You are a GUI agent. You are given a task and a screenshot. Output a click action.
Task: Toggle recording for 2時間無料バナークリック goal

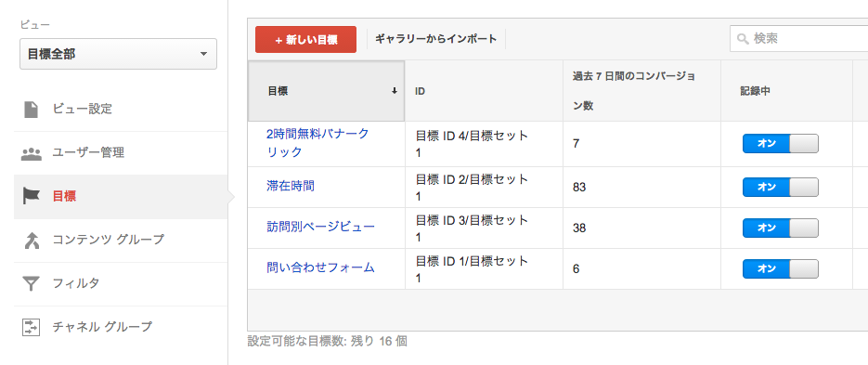coord(780,143)
